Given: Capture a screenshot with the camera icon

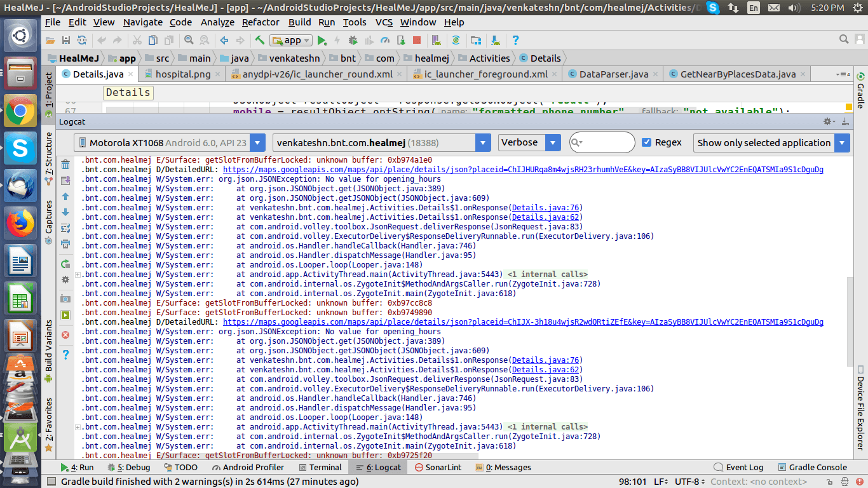Looking at the screenshot, I should [x=65, y=299].
